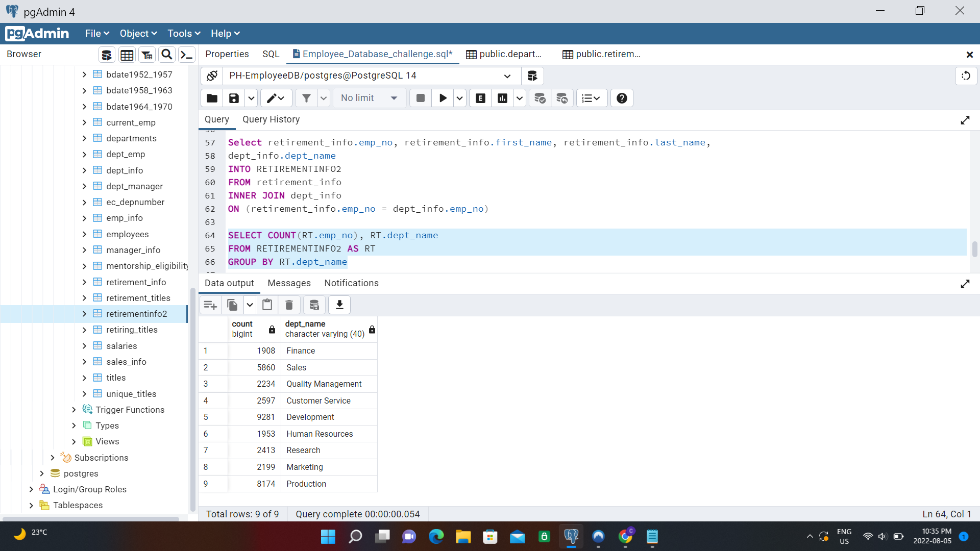Open the Query History restore icon
Screen dimensions: 980x551
[x=966, y=76]
